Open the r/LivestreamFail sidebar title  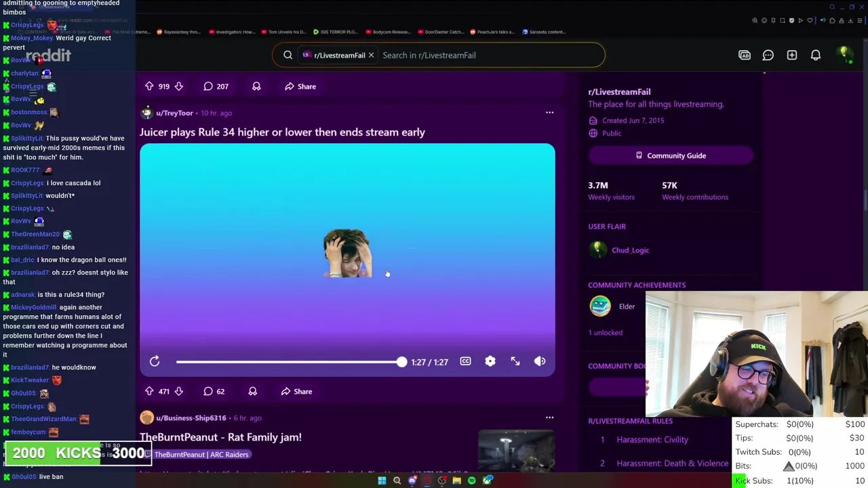coord(619,91)
